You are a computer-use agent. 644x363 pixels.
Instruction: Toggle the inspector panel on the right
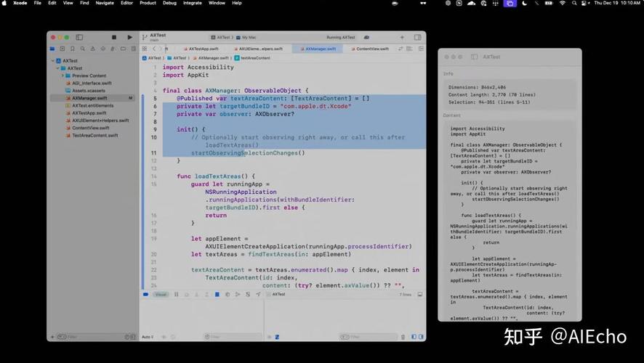pyautogui.click(x=418, y=37)
